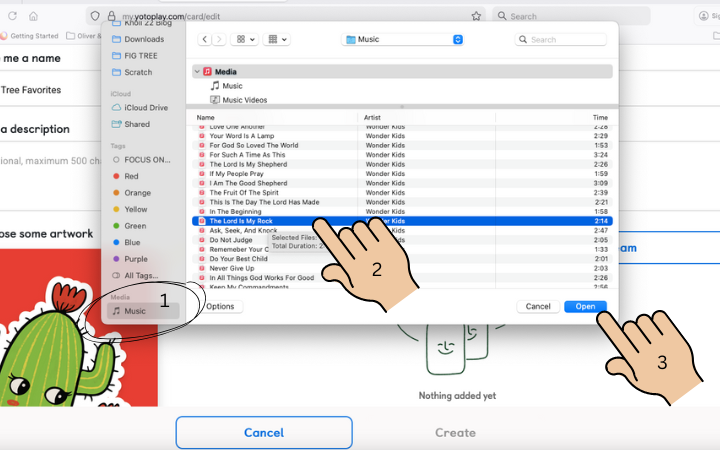This screenshot has height=450, width=720.
Task: Click the Purple tag in sidebar
Action: (x=135, y=259)
